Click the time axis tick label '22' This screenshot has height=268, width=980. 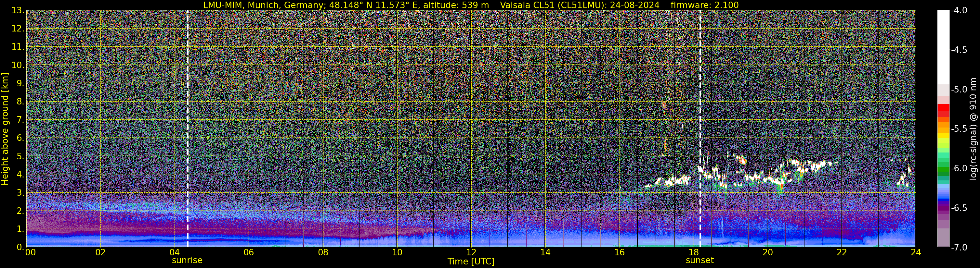pos(842,252)
